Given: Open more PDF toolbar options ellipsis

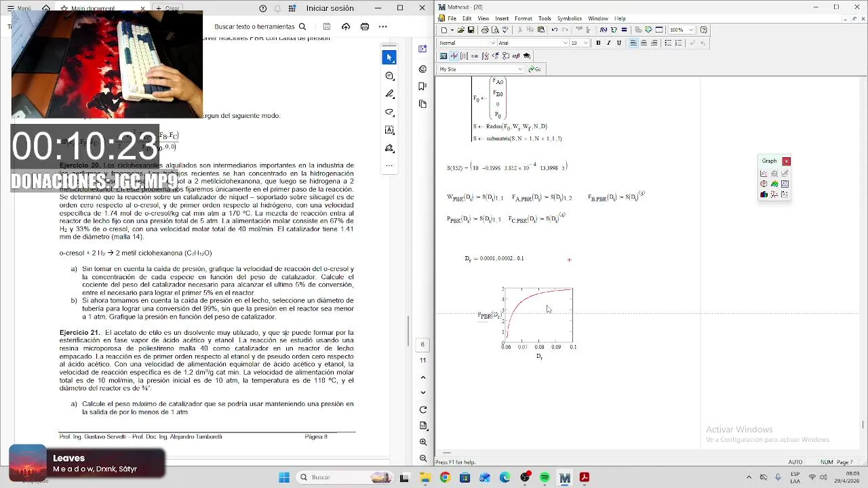Looking at the screenshot, I should pyautogui.click(x=382, y=26).
